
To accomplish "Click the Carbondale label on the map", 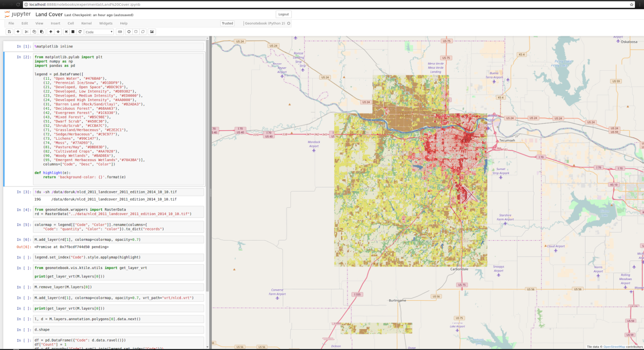I will click(459, 269).
